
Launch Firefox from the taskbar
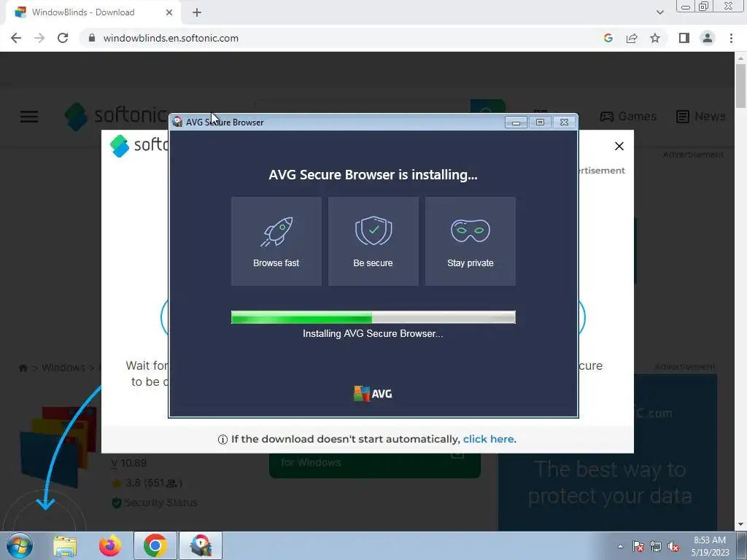[110, 546]
